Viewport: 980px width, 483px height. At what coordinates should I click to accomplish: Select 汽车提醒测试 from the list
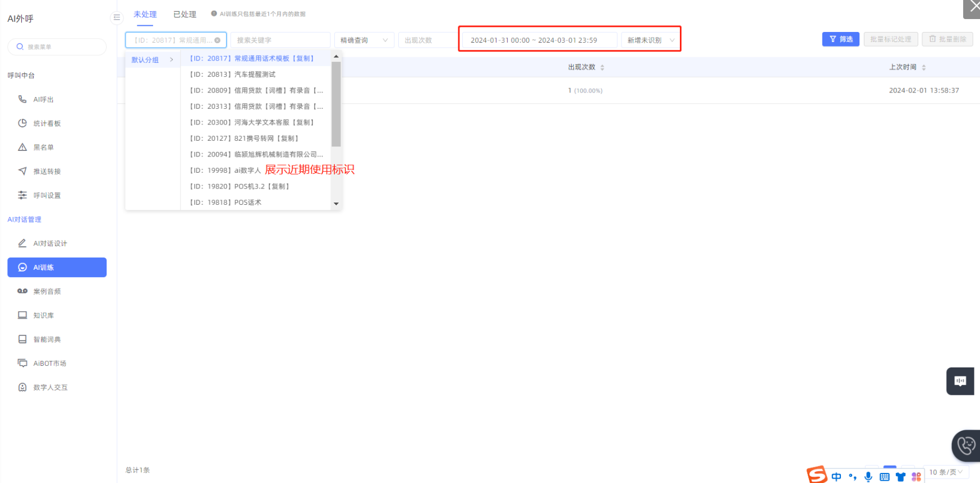coord(255,75)
